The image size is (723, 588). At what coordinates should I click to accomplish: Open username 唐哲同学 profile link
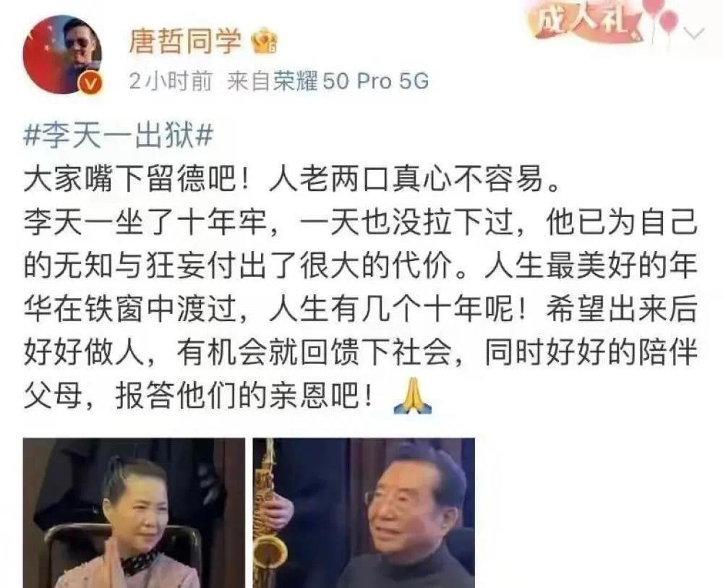[x=185, y=40]
